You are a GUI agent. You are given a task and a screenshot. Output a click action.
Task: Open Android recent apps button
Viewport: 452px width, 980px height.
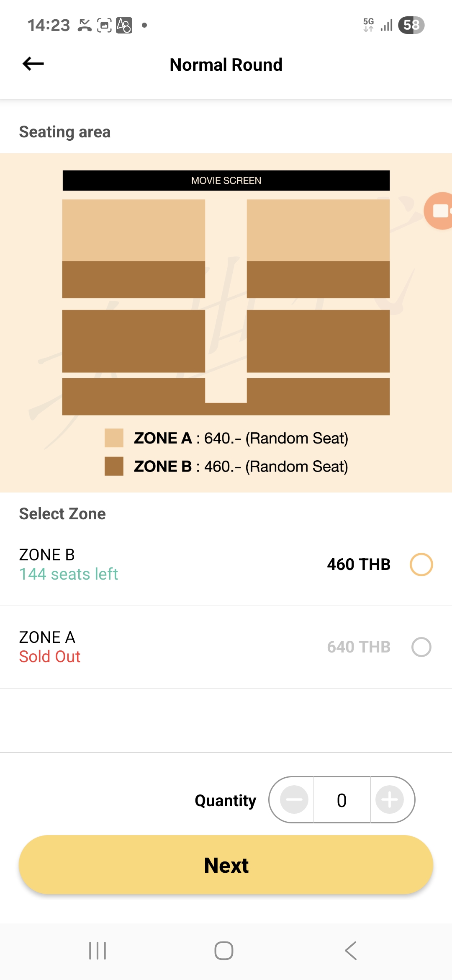(x=98, y=951)
